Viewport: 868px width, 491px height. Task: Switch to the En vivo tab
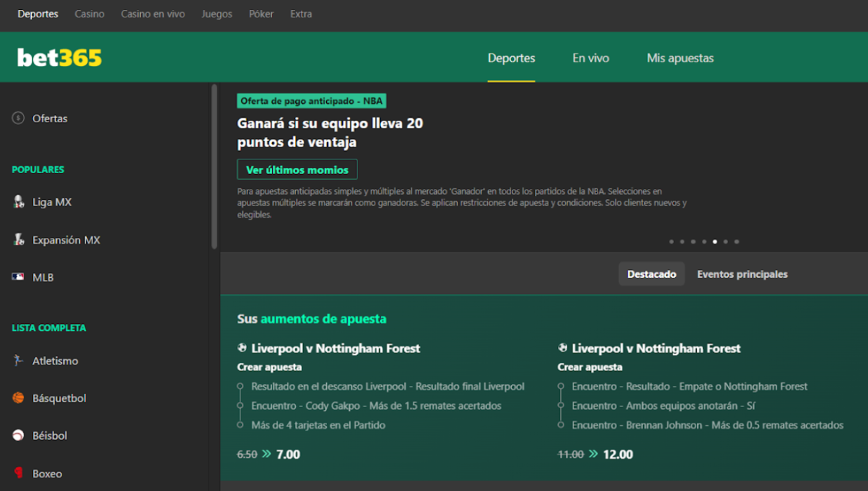(x=590, y=58)
